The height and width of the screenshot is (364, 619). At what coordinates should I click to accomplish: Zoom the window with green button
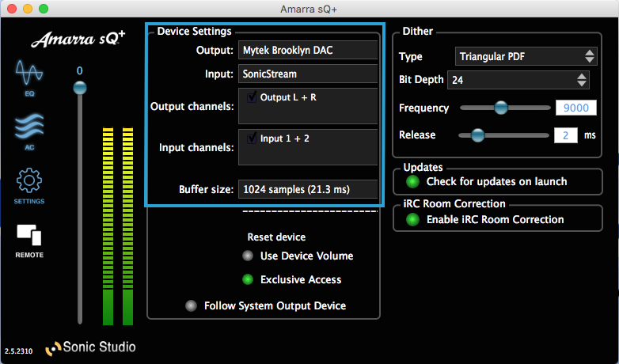pos(44,9)
